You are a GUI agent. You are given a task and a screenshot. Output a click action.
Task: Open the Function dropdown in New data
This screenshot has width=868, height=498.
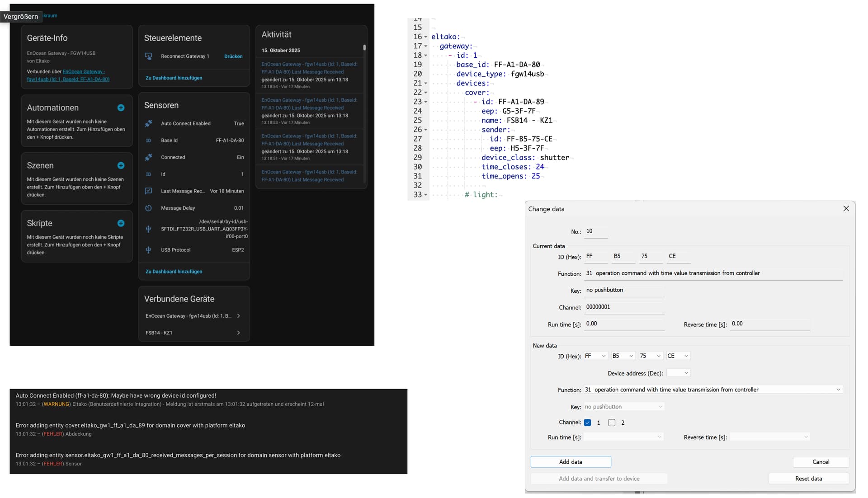[x=838, y=390]
